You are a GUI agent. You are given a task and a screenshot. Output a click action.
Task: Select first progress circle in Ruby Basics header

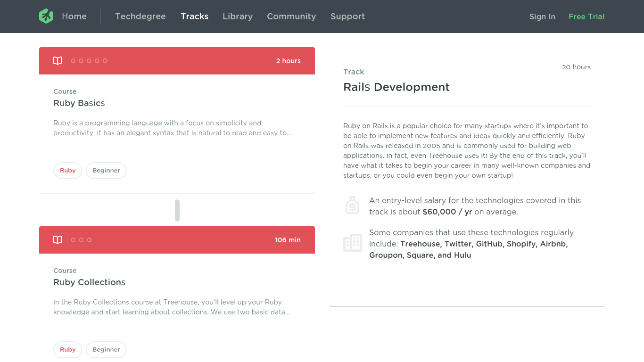(73, 61)
